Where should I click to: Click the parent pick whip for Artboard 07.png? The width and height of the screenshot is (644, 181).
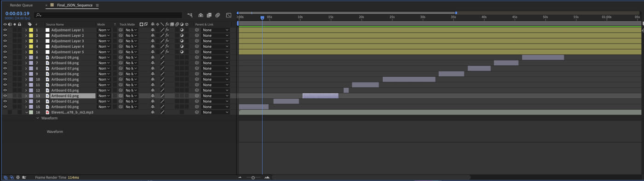click(197, 68)
